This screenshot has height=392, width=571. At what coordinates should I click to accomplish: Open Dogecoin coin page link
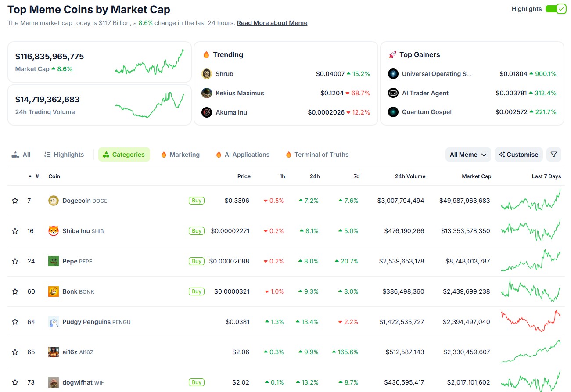click(85, 201)
